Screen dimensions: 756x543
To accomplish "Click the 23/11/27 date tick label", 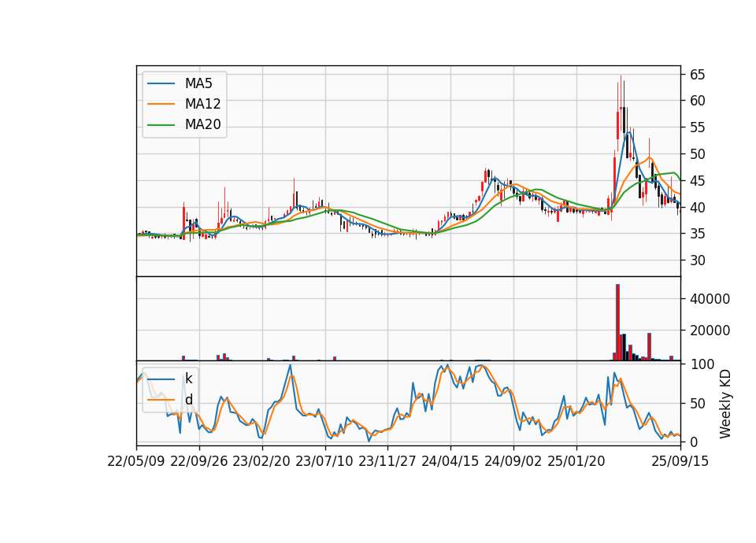I will (387, 461).
